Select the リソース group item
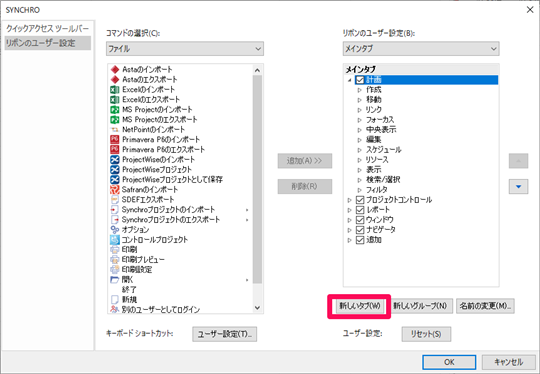This screenshot has height=374, width=540. tap(377, 160)
